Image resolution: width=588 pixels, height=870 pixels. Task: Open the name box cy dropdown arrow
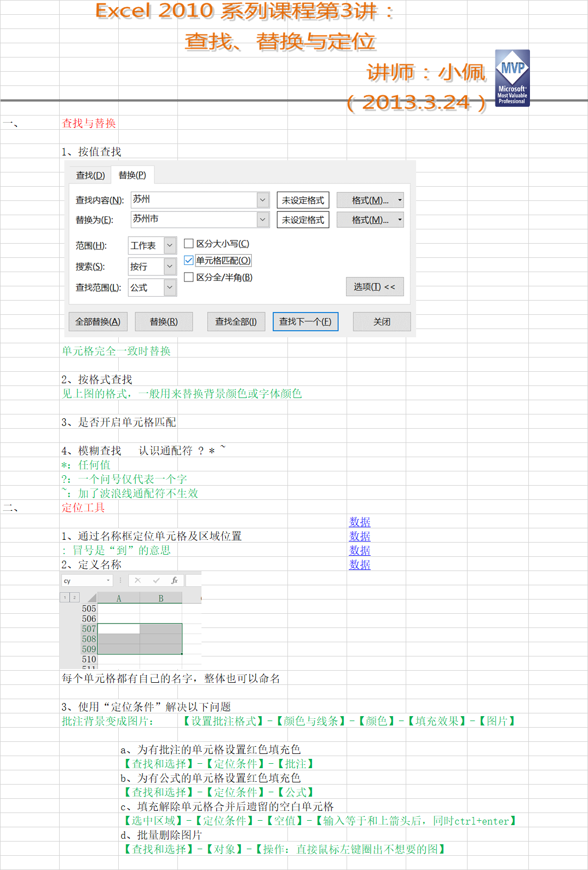[x=108, y=580]
